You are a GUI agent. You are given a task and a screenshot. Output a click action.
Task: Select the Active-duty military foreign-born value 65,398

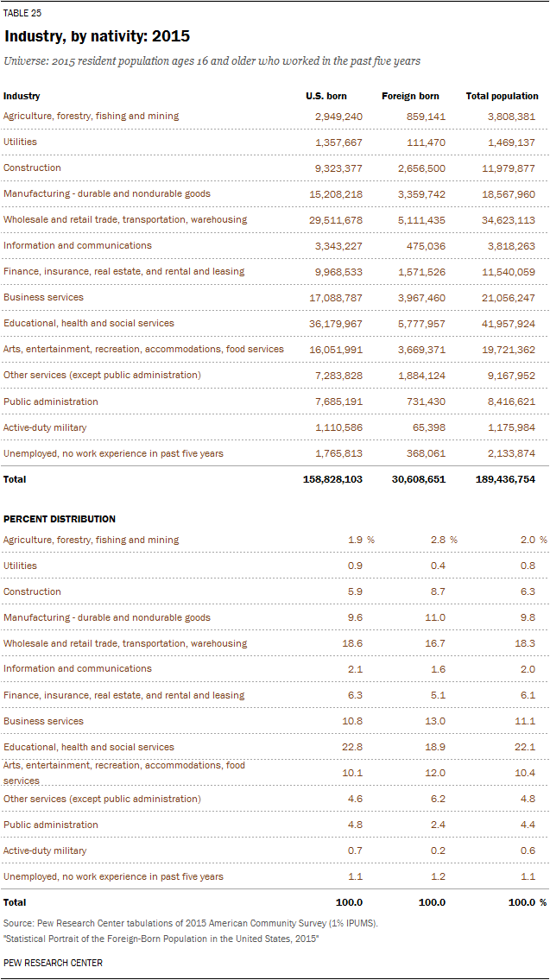click(x=427, y=427)
